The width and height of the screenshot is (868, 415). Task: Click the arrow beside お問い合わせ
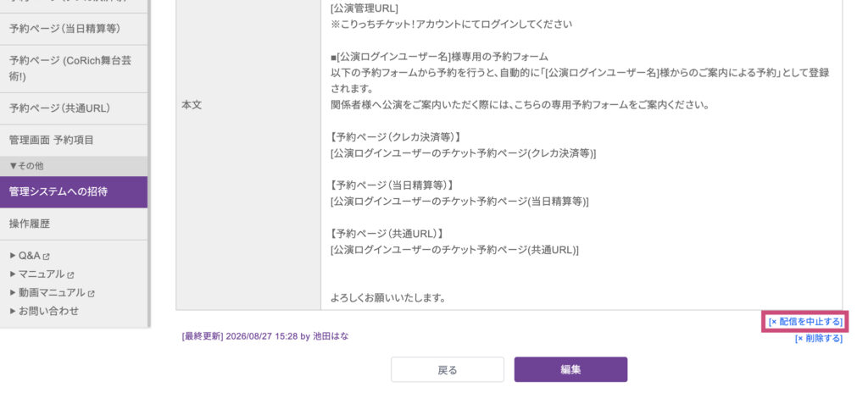point(13,311)
